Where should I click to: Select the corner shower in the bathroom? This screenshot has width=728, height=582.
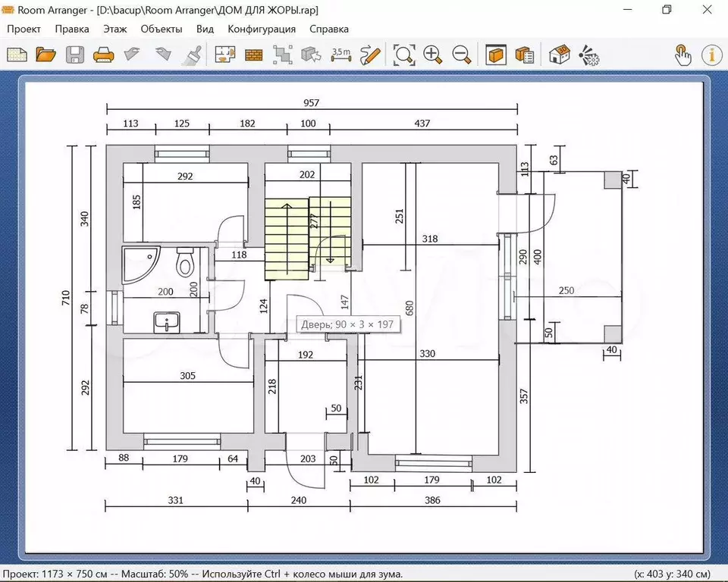[x=140, y=264]
